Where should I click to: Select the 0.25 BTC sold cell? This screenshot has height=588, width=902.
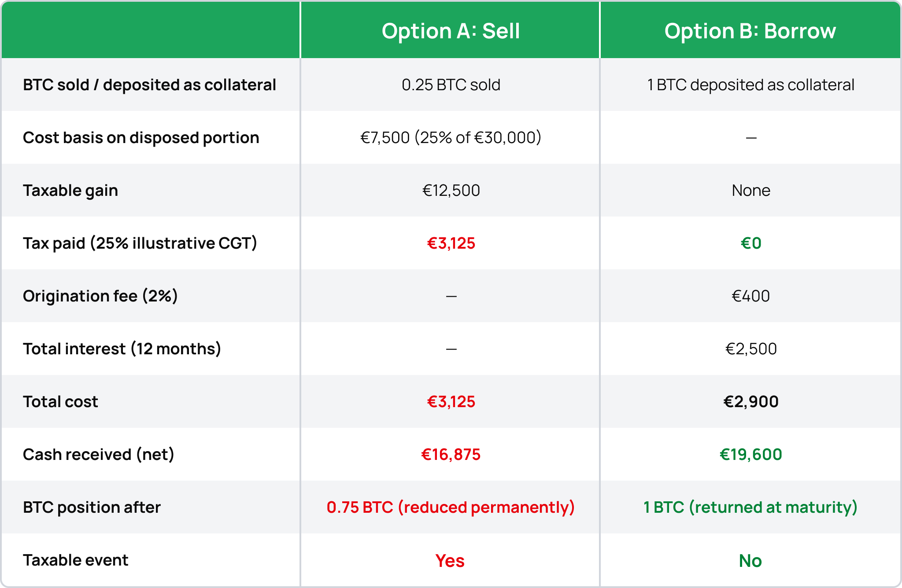451,85
